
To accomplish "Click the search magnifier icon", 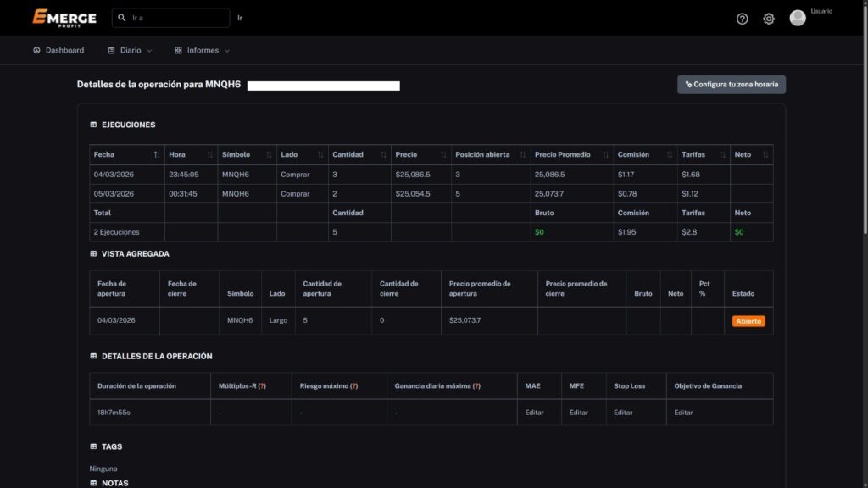I will click(x=124, y=18).
